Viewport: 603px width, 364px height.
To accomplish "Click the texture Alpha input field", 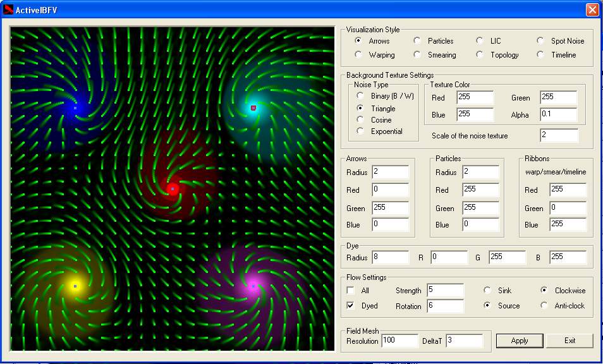I will [558, 114].
